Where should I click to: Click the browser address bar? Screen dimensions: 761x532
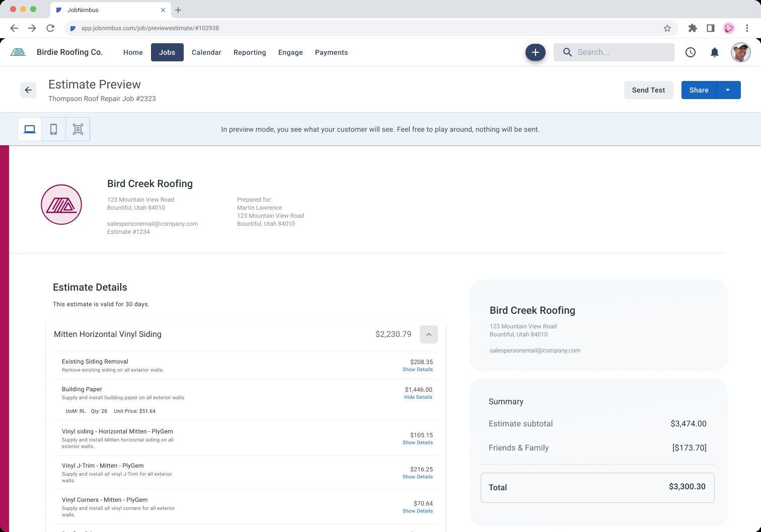click(371, 28)
